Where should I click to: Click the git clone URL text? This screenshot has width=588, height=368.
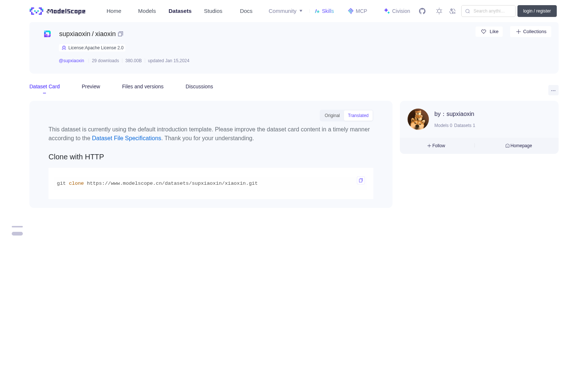pos(172,183)
